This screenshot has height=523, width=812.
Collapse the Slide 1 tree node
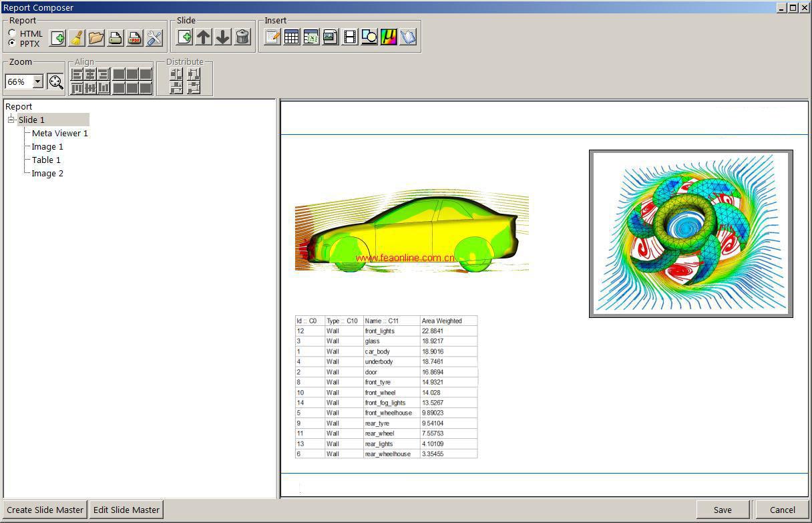tap(11, 120)
